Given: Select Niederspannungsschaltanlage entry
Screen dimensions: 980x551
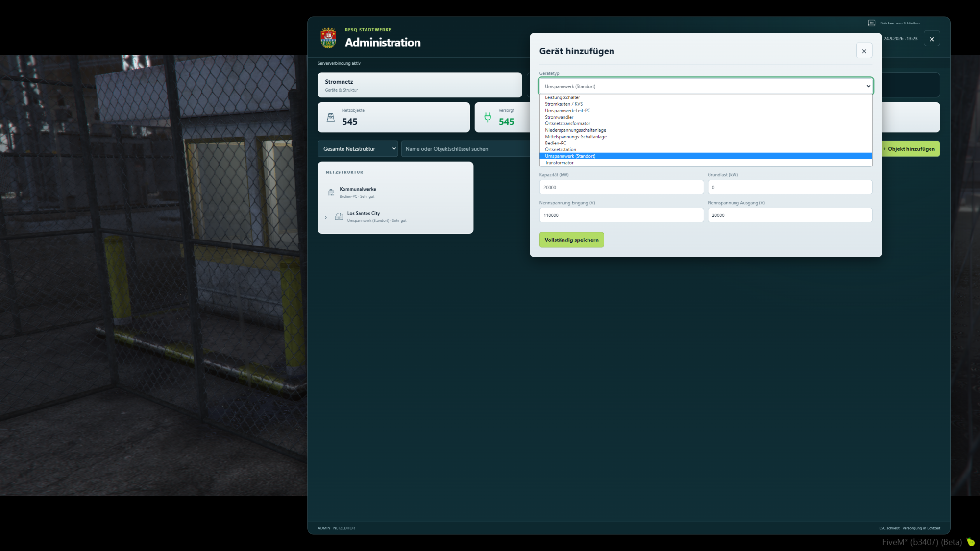Looking at the screenshot, I should pyautogui.click(x=706, y=130).
